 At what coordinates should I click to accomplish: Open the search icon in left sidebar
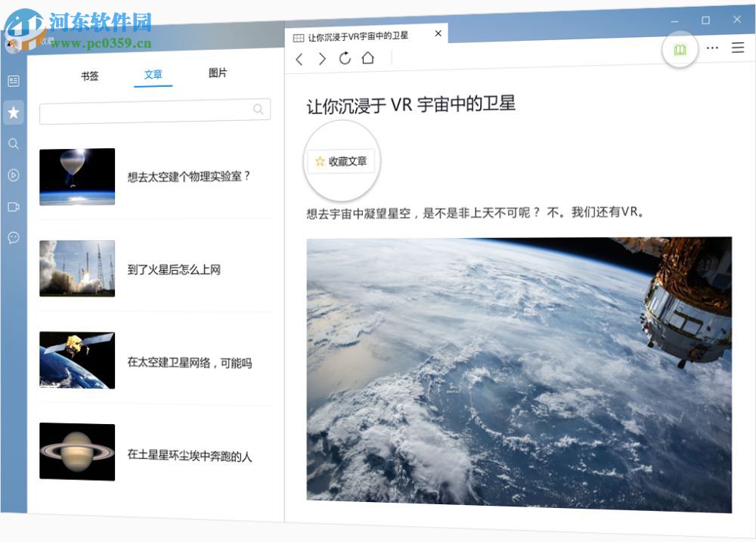point(13,144)
